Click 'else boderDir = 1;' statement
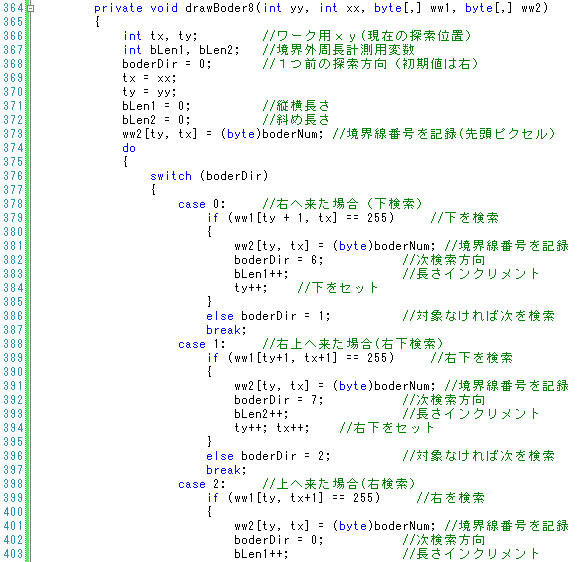Image resolution: width=585 pixels, height=562 pixels. (268, 316)
